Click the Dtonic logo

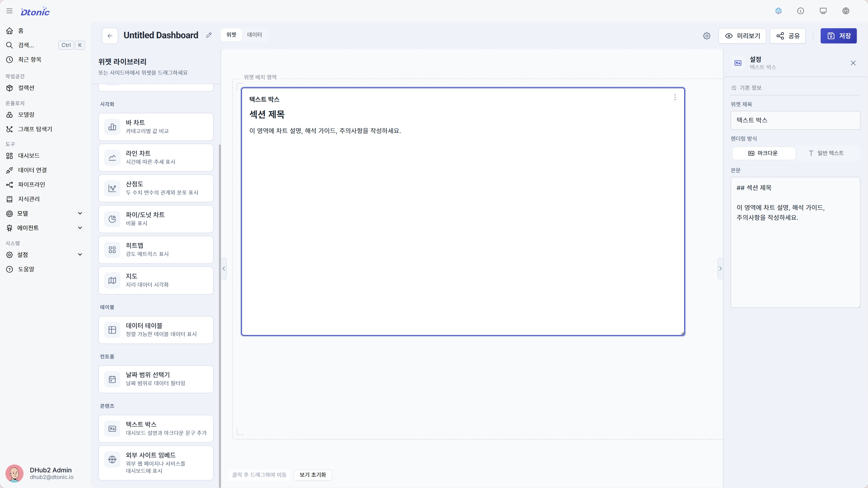pyautogui.click(x=35, y=11)
